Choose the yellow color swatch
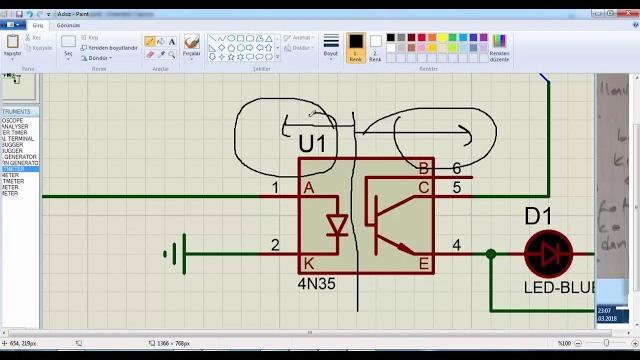This screenshot has height=360, width=640. [x=442, y=38]
